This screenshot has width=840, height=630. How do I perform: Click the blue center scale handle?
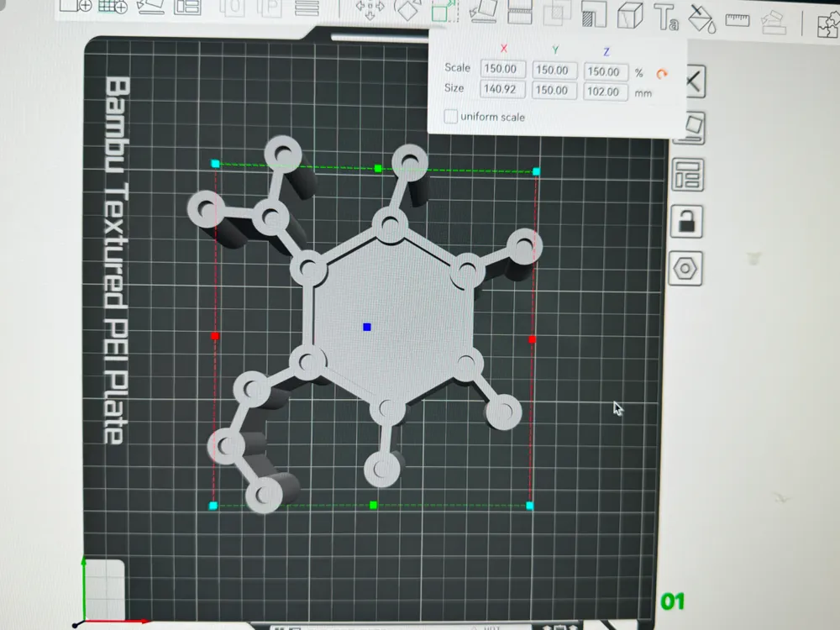367,327
